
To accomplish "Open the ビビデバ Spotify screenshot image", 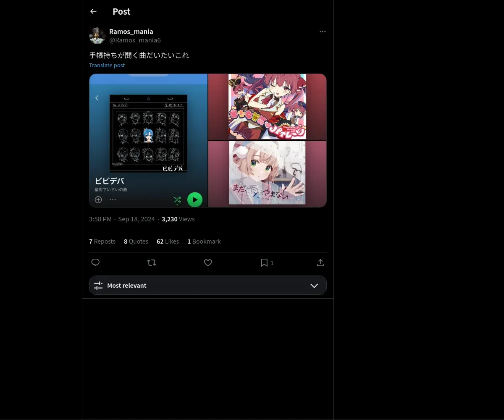I will pyautogui.click(x=148, y=141).
